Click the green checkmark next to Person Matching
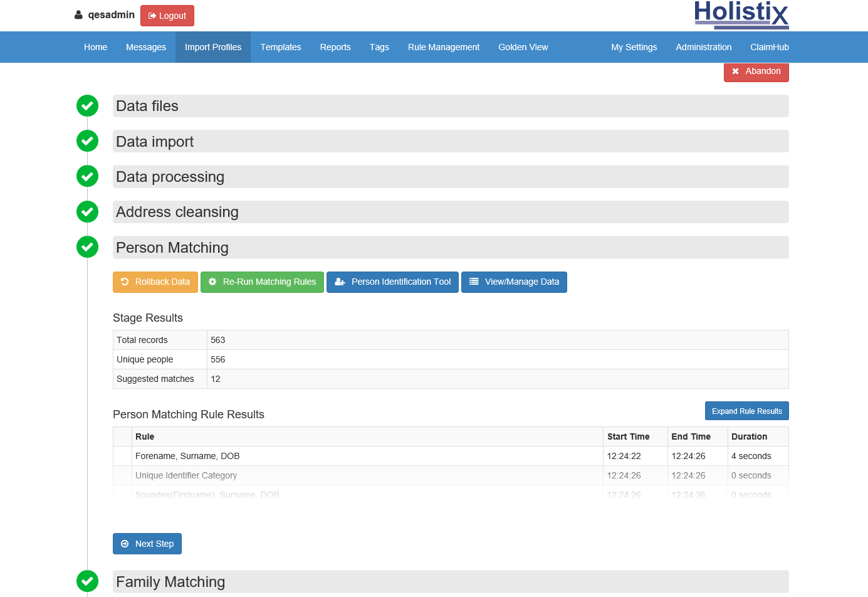Screen dimensions: 868x597 (88, 247)
